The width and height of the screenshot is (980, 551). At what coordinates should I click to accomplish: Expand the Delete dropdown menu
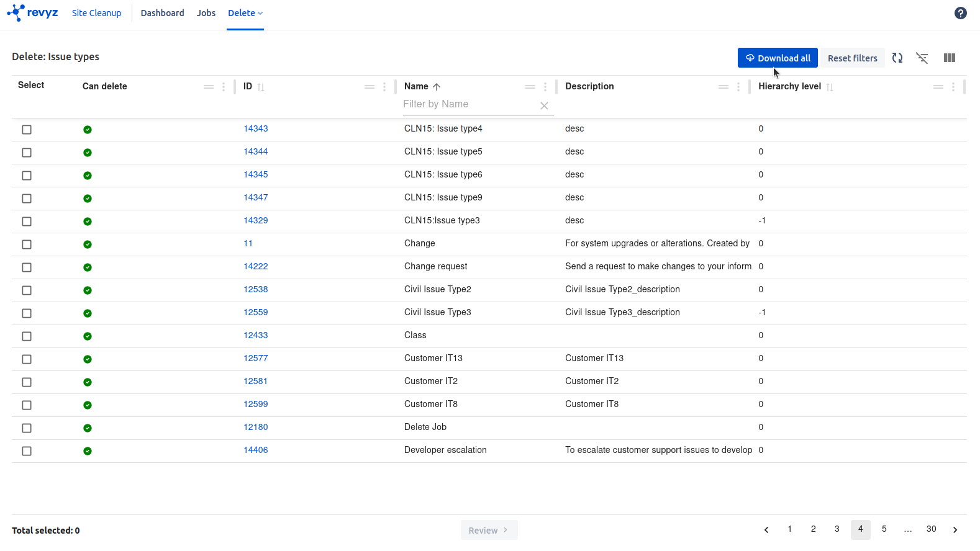coord(245,13)
